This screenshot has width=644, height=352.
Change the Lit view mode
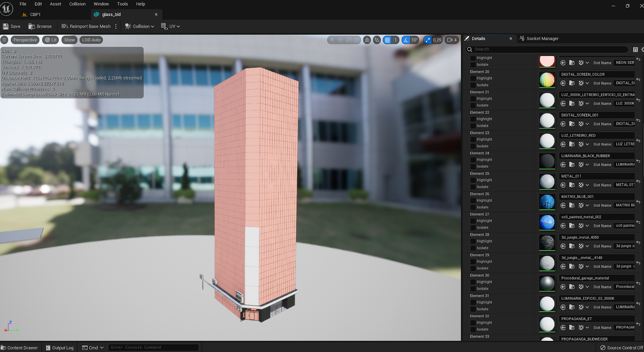click(x=51, y=40)
